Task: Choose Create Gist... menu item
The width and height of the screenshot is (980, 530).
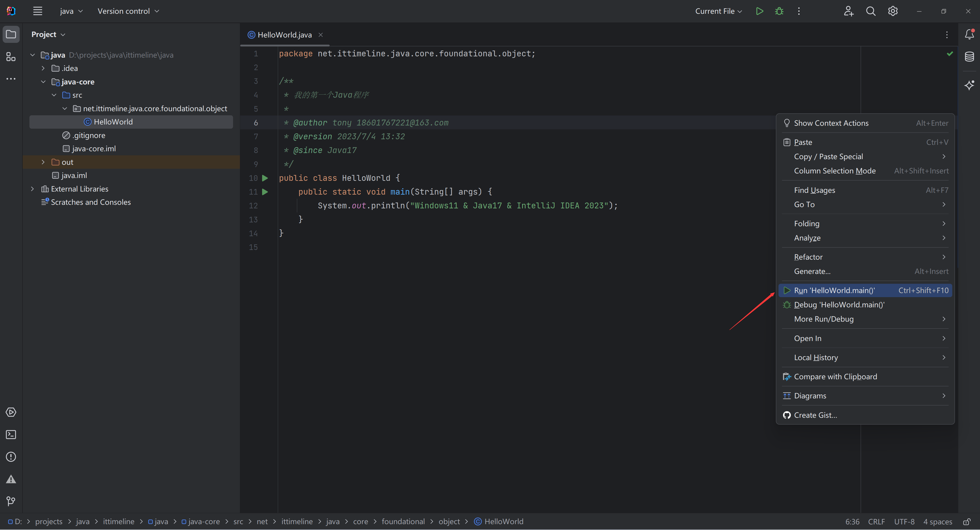Action: tap(865, 415)
